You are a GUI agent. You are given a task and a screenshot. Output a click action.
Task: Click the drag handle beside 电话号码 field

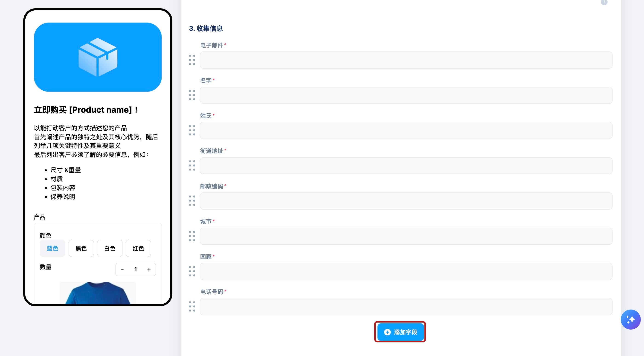[x=192, y=307]
